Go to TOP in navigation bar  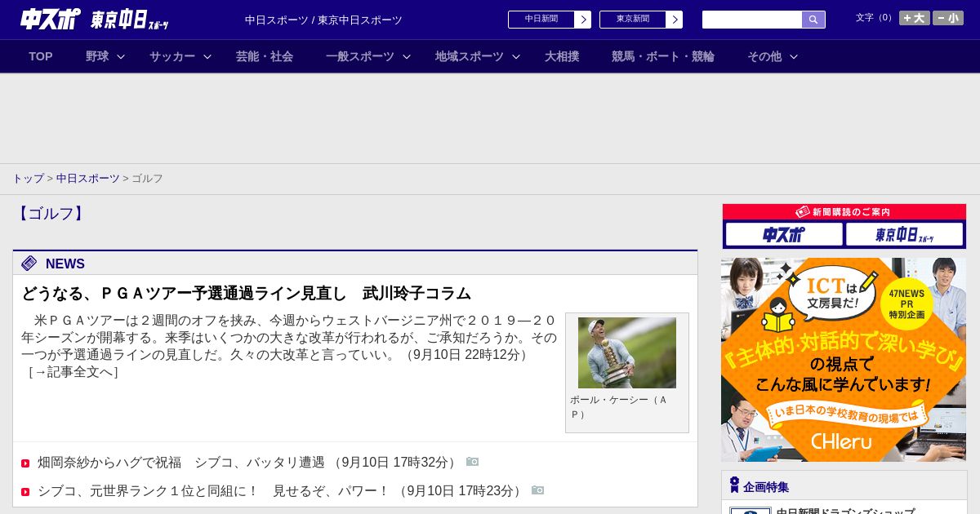tap(41, 56)
